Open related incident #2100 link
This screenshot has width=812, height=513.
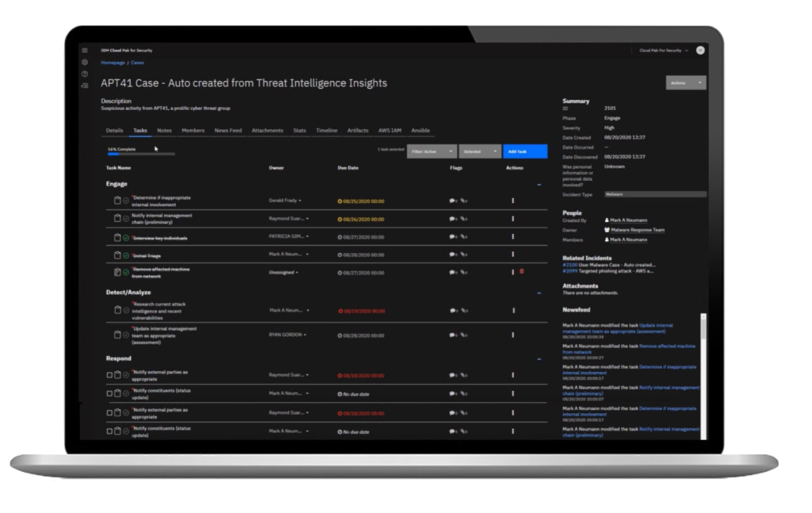(x=570, y=265)
